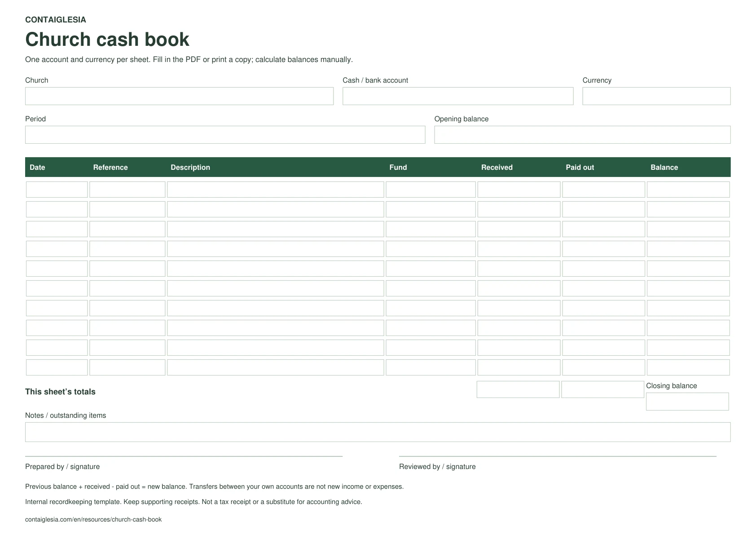Click the Closing balance label

tap(672, 386)
